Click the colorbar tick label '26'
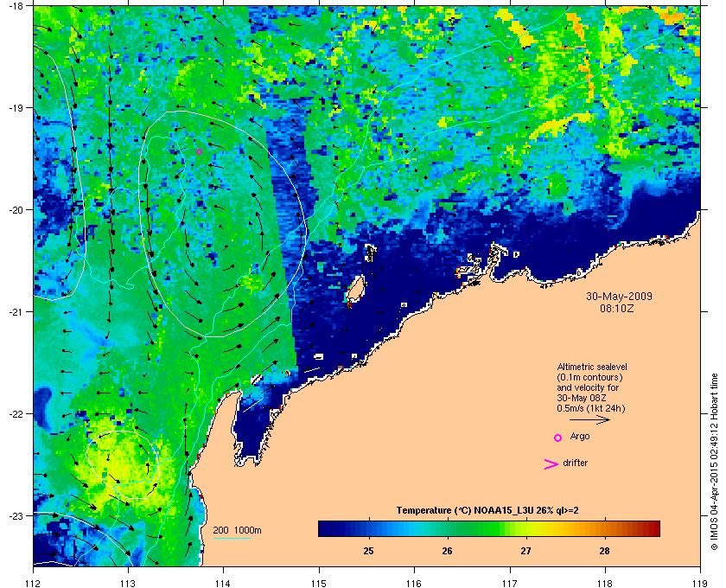This screenshot has height=588, width=726. (x=448, y=551)
